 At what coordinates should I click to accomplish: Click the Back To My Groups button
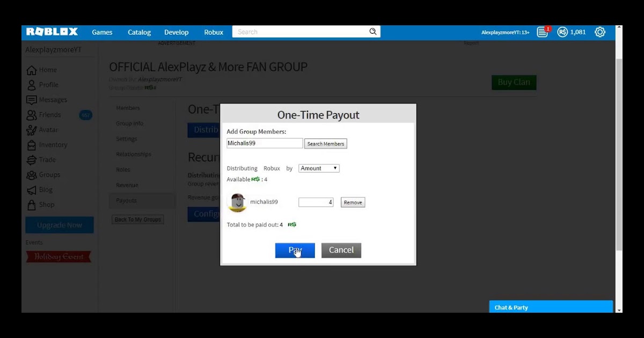tap(138, 219)
